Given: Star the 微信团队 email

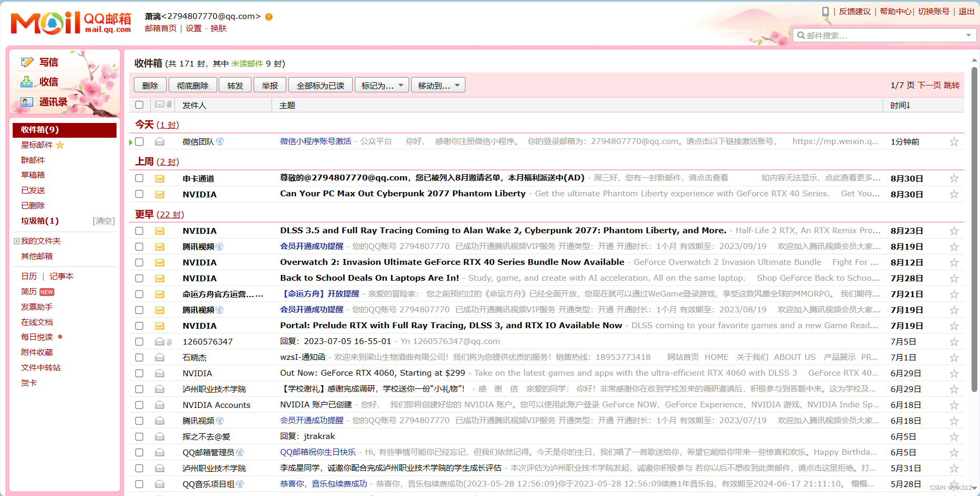Looking at the screenshot, I should coord(954,142).
